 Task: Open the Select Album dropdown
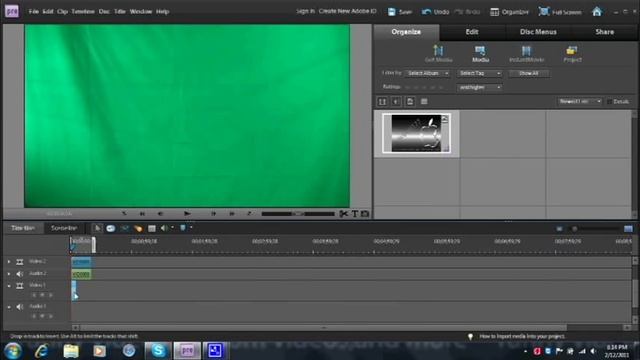(x=428, y=73)
